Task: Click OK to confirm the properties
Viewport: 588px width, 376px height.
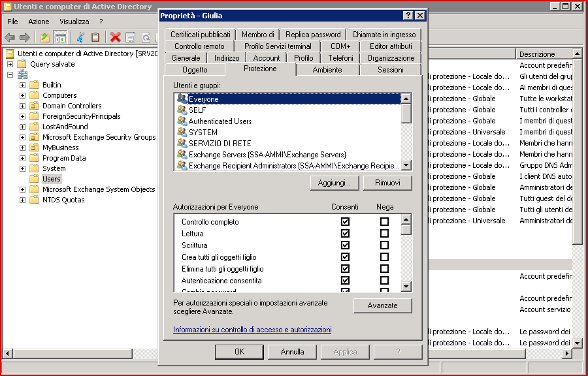Action: [x=239, y=352]
